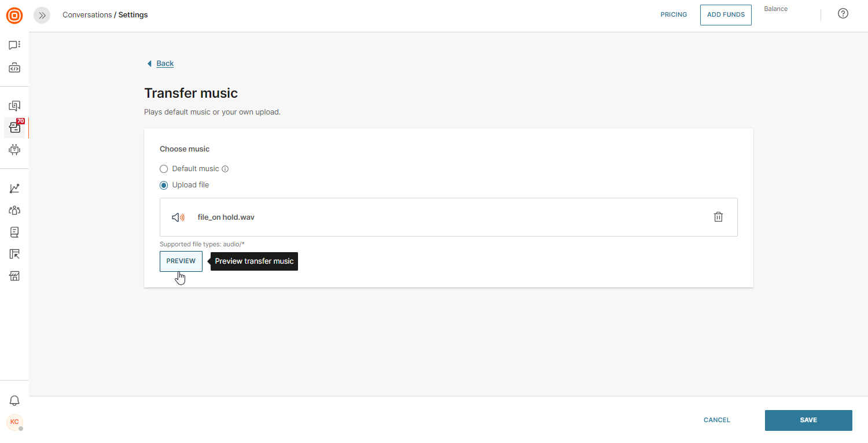Open the Pricing menu item
The height and width of the screenshot is (443, 868).
(674, 15)
